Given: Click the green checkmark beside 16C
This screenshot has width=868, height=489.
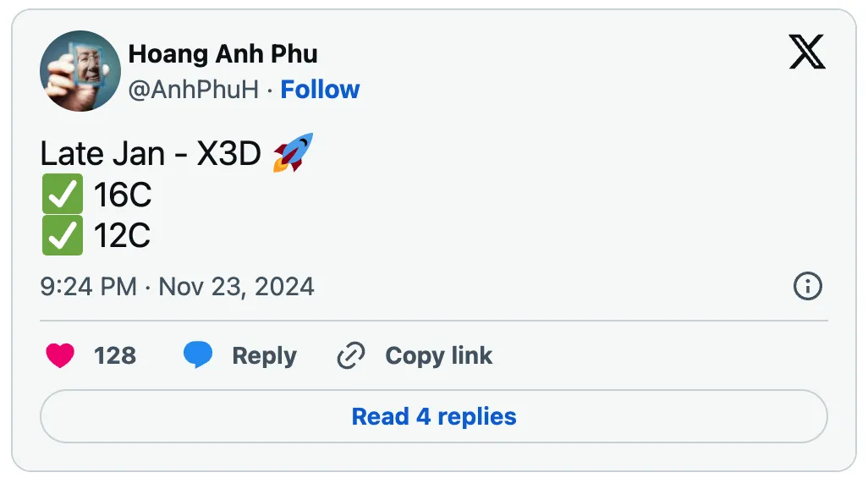Looking at the screenshot, I should [x=63, y=194].
